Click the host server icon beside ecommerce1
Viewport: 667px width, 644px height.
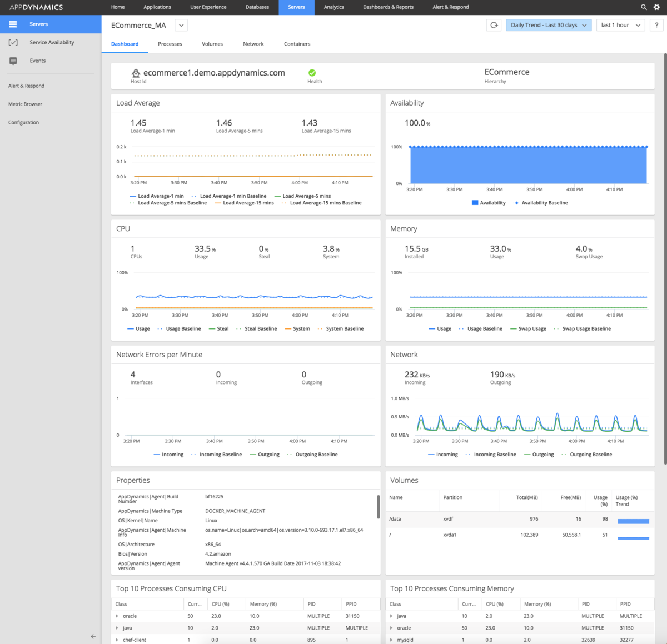pyautogui.click(x=136, y=73)
